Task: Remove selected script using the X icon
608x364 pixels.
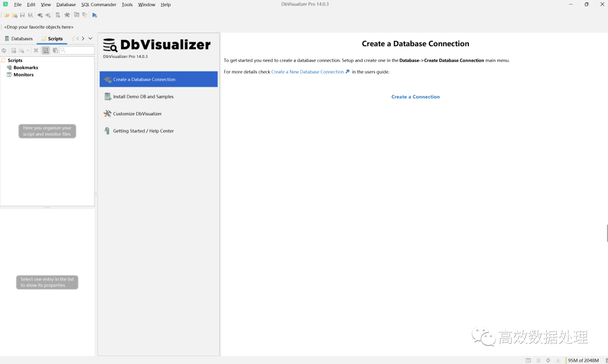Action: [x=35, y=50]
